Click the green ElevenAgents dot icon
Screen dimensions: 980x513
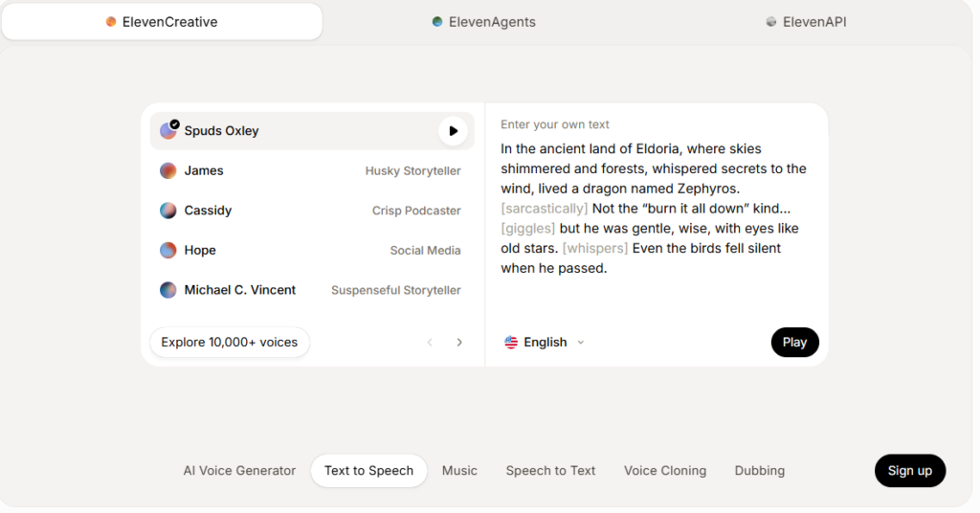coord(437,22)
